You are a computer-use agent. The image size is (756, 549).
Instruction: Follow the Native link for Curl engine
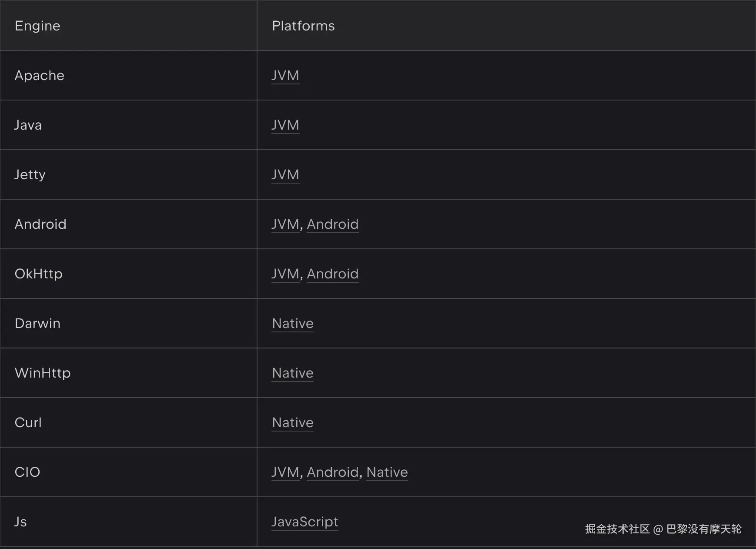293,423
